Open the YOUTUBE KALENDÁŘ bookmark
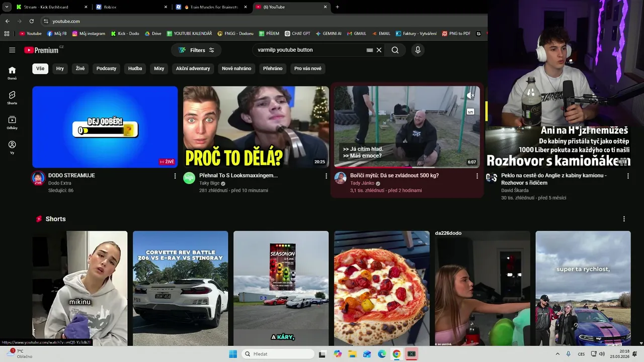644x362 pixels. point(189,34)
